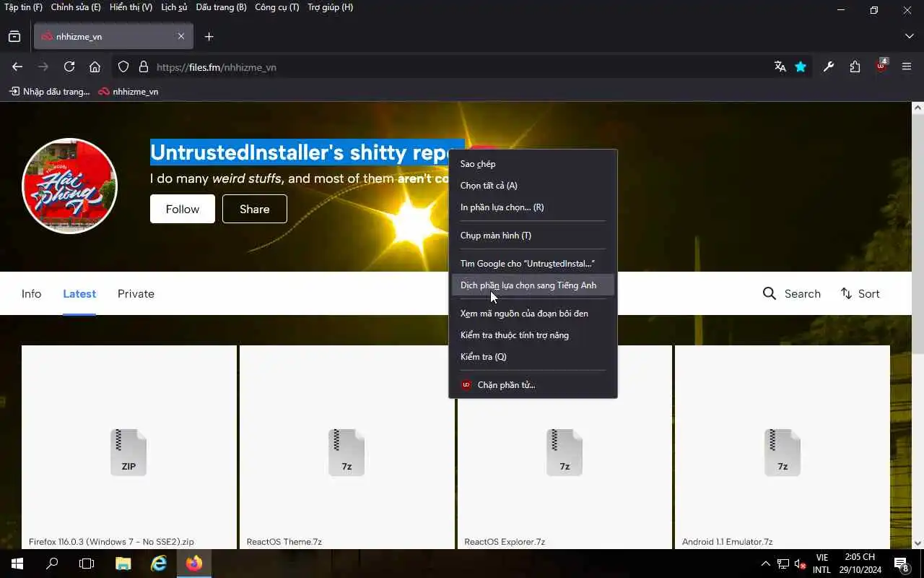This screenshot has height=578, width=924.
Task: Click the page scrollbar up arrow
Action: tap(918, 108)
